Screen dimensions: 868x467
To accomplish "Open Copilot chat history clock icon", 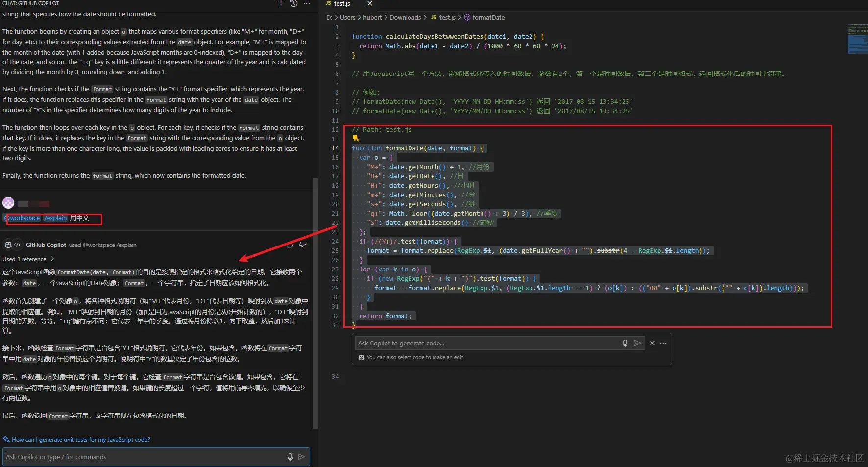I will click(x=294, y=3).
